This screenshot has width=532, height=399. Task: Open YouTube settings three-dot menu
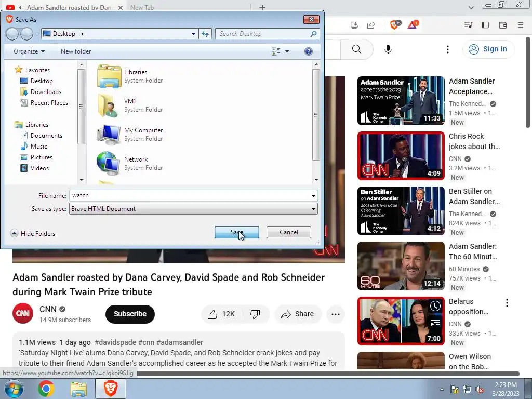click(447, 49)
